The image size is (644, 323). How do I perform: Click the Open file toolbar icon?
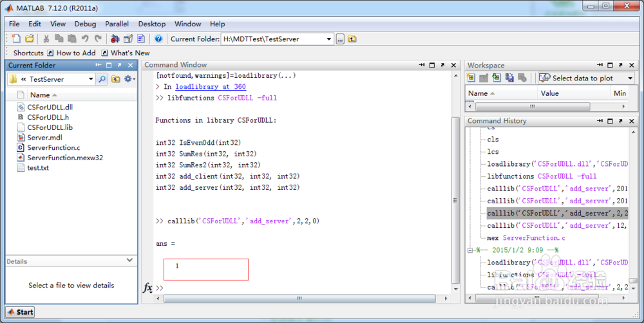click(x=29, y=39)
